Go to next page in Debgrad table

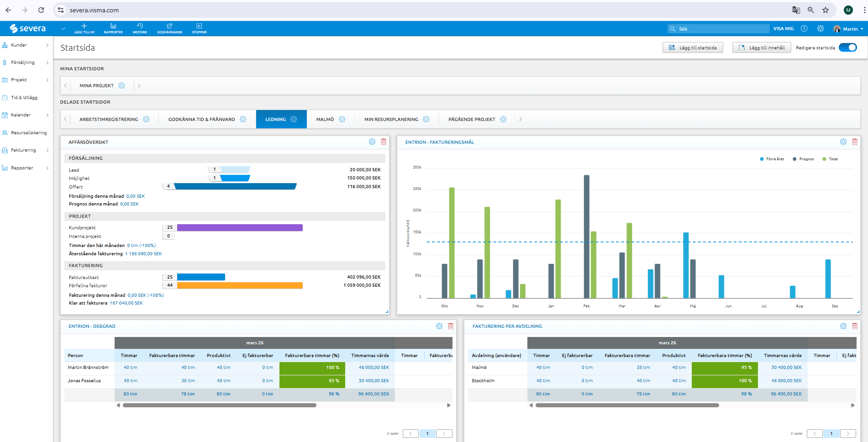[x=444, y=433]
